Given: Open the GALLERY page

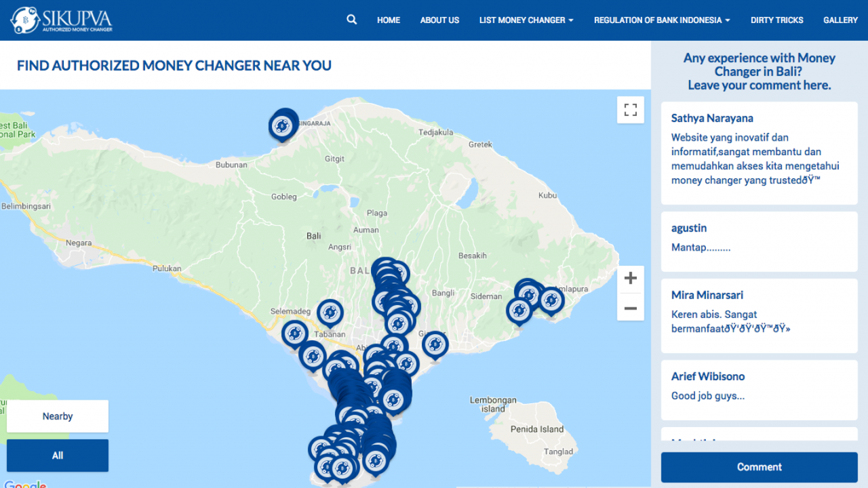Looking at the screenshot, I should pos(840,20).
